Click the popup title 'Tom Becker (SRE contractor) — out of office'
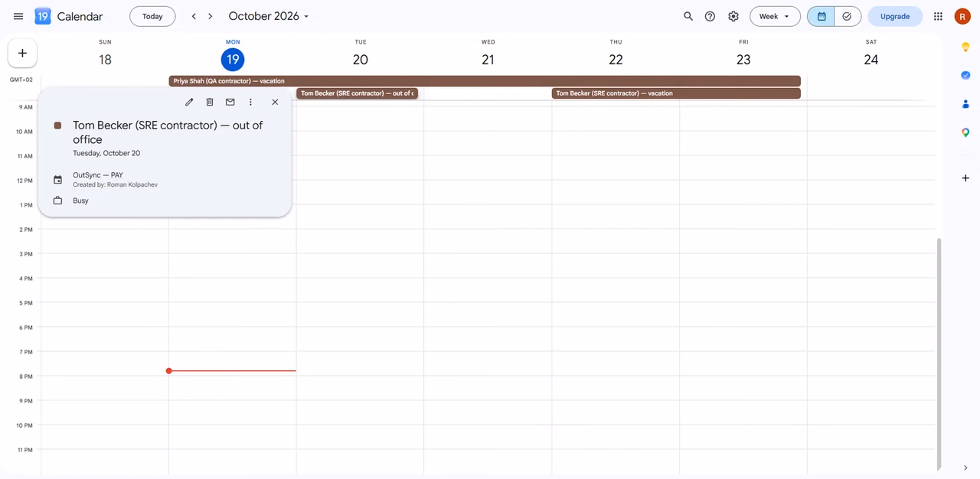Screen dimensions: 980x479 pos(168,132)
